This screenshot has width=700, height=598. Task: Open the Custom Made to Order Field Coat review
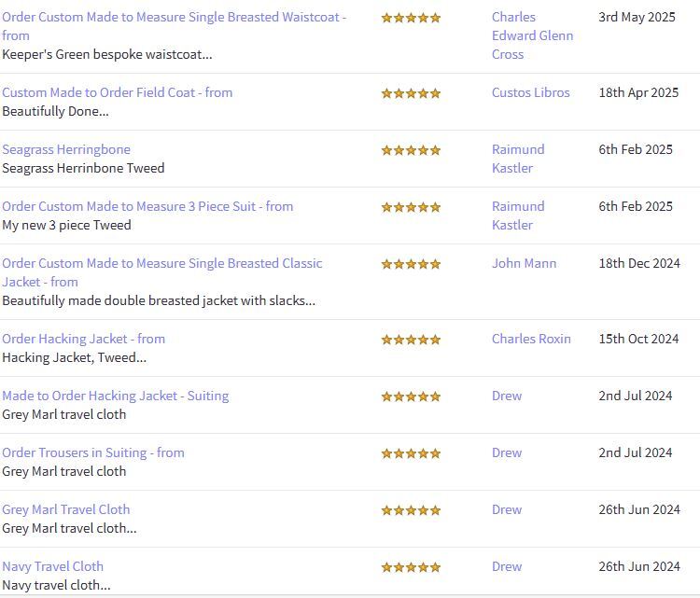117,92
